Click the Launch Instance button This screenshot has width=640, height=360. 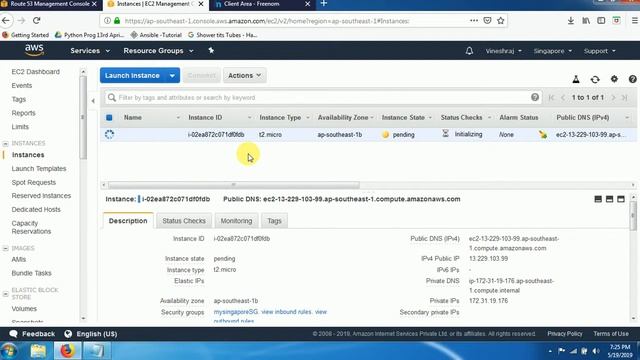132,76
